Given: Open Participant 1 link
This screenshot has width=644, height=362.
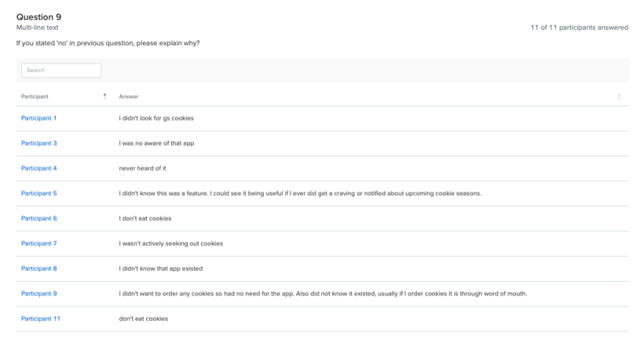Looking at the screenshot, I should 39,118.
